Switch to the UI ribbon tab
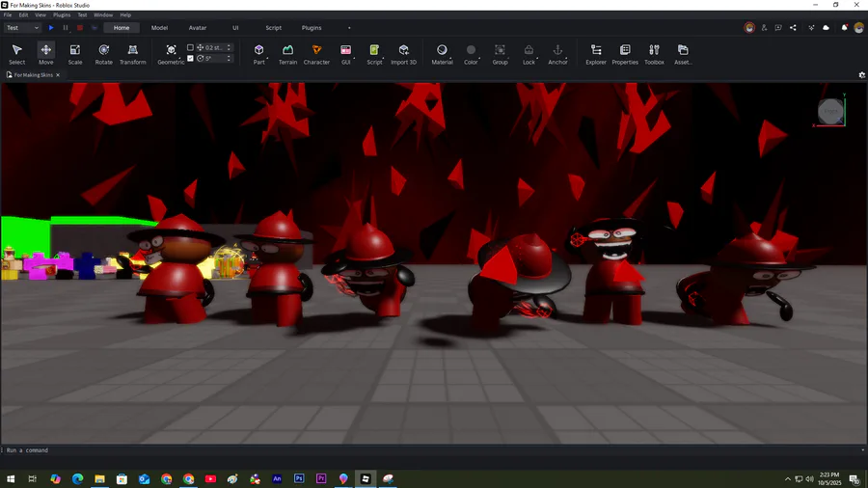This screenshot has height=488, width=868. click(235, 28)
